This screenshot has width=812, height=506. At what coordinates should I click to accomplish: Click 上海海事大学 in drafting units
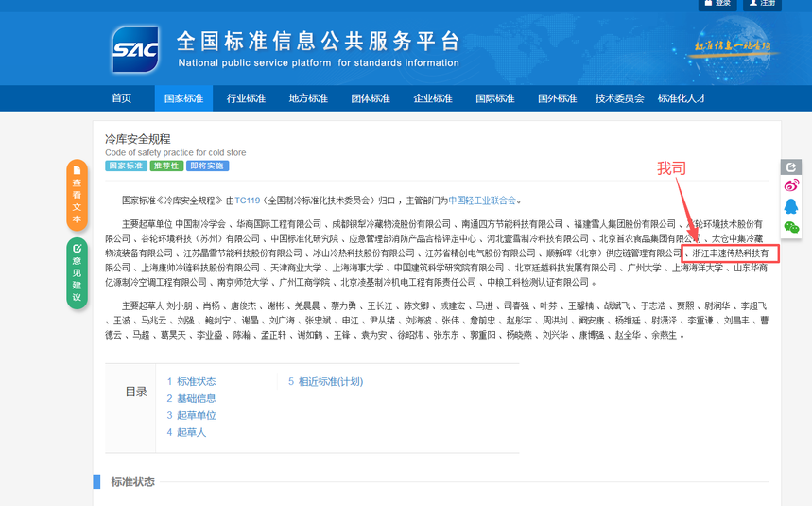357,268
